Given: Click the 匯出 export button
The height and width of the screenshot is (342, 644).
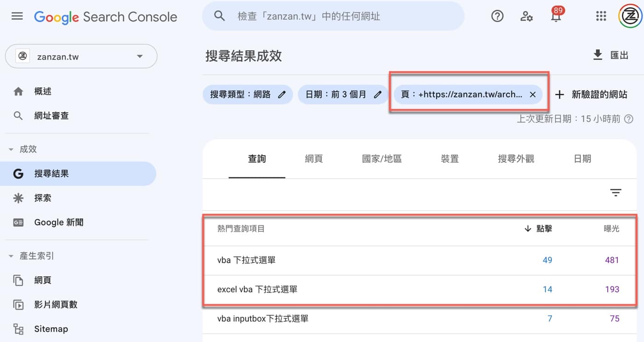Looking at the screenshot, I should tap(610, 55).
